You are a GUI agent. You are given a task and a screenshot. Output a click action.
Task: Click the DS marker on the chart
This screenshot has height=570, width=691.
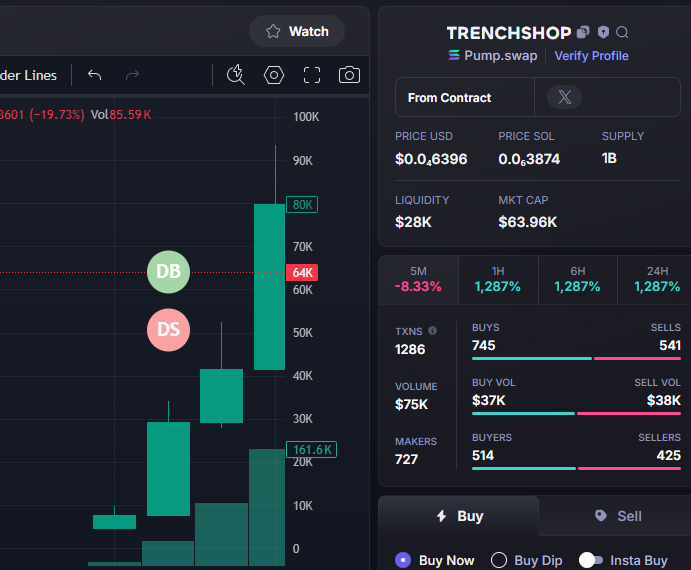168,330
